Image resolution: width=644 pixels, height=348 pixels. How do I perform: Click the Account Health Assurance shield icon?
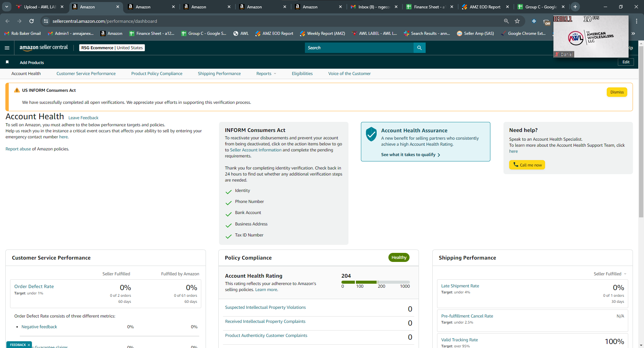(x=371, y=134)
